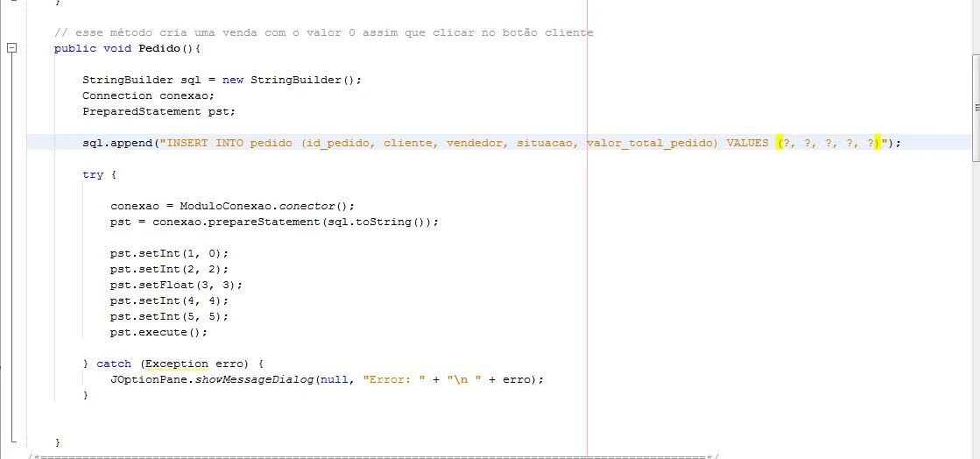The height and width of the screenshot is (459, 980).
Task: Place cursor on the method name Pedido
Action: pyautogui.click(x=159, y=48)
